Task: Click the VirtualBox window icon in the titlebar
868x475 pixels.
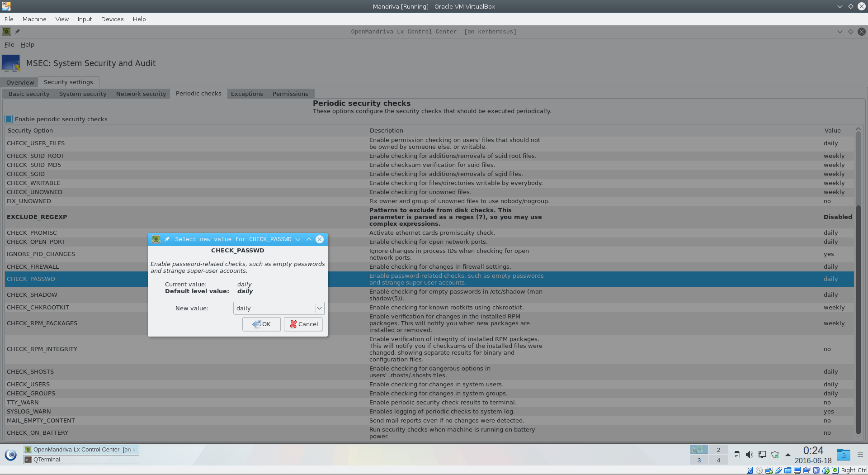Action: point(6,6)
